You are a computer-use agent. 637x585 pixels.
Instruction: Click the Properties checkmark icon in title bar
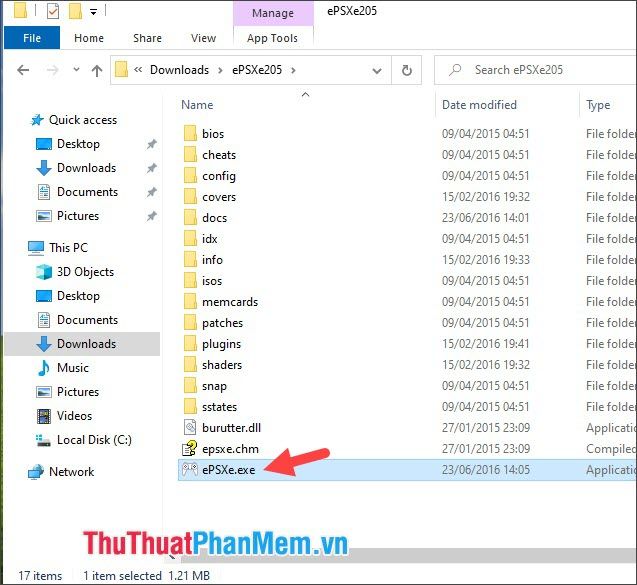(x=53, y=11)
